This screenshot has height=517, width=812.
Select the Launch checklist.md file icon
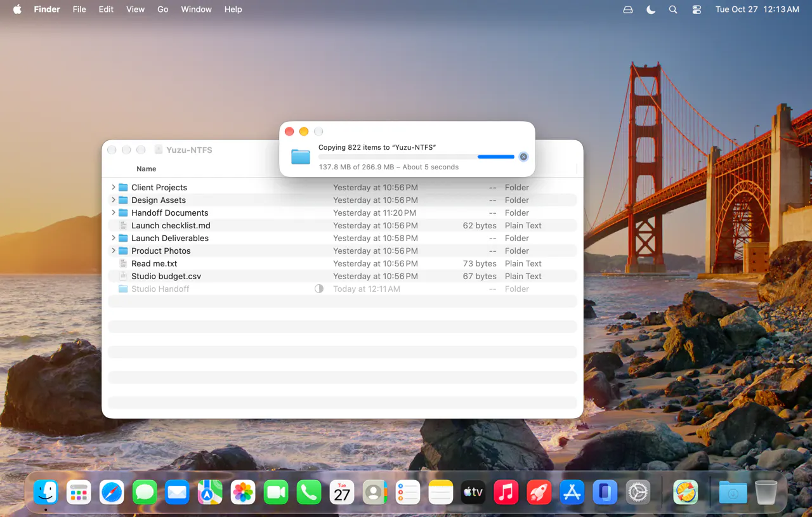pos(124,225)
